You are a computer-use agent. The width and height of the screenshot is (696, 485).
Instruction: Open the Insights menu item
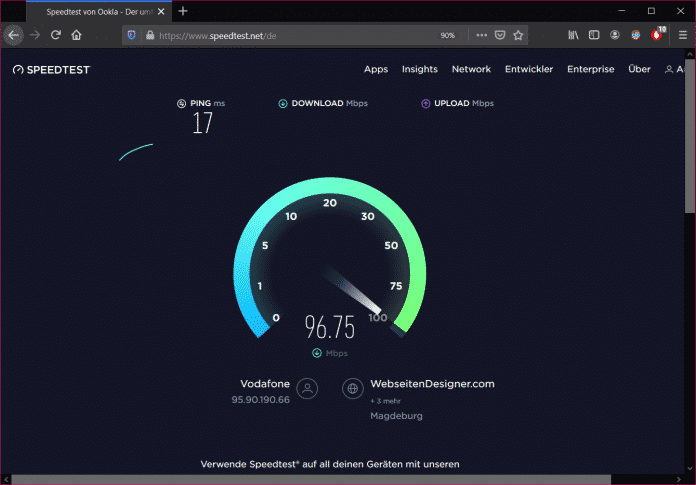420,70
